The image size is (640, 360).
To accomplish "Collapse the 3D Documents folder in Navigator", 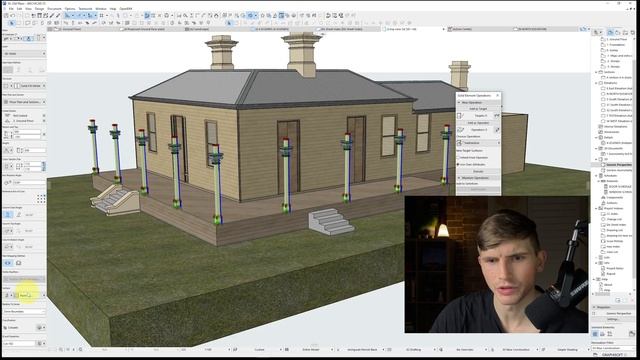I will 597,149.
